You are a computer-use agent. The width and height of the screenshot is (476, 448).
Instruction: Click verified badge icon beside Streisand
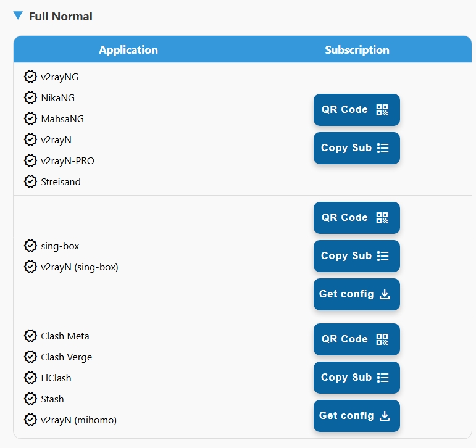(x=30, y=181)
